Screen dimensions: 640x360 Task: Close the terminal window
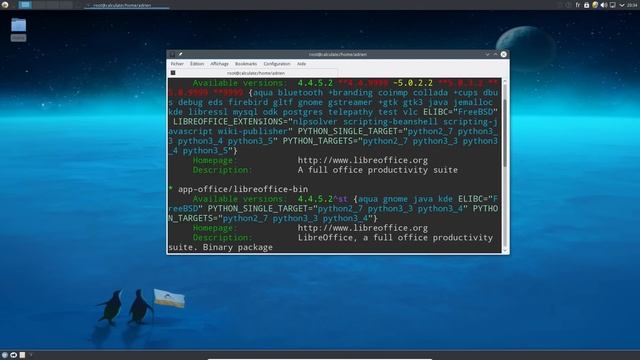[x=504, y=54]
